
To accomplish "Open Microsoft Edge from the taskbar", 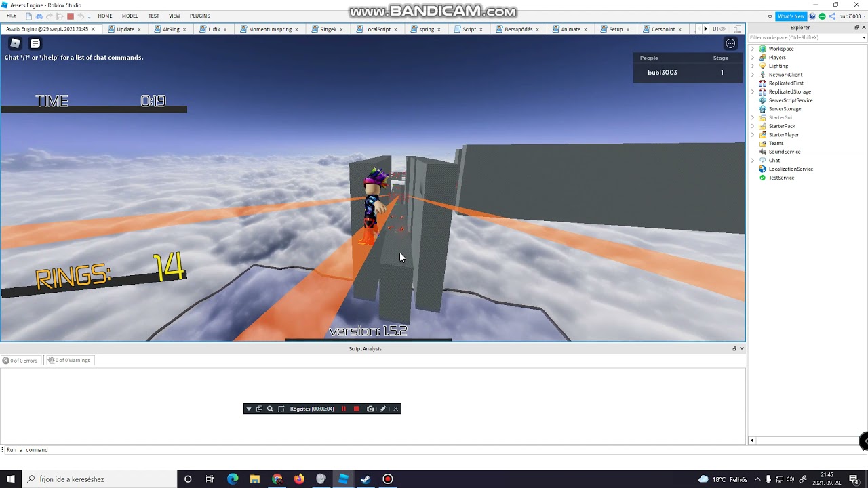I will (233, 479).
